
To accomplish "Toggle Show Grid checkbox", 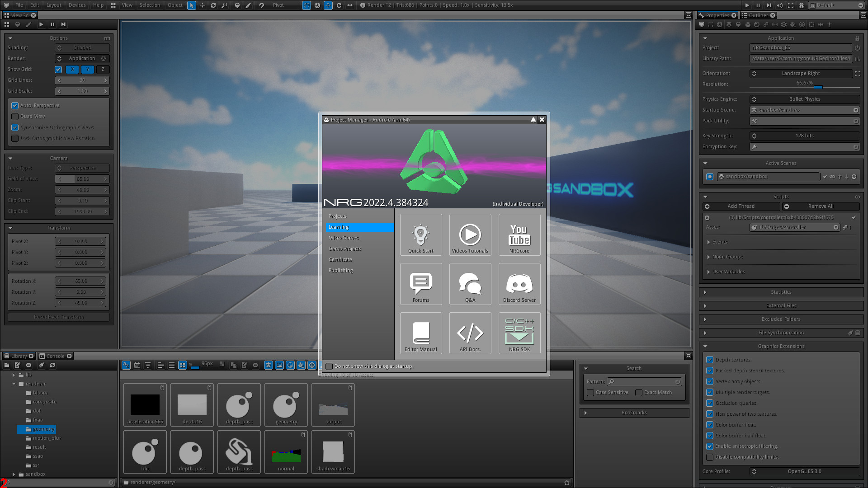I will point(58,70).
